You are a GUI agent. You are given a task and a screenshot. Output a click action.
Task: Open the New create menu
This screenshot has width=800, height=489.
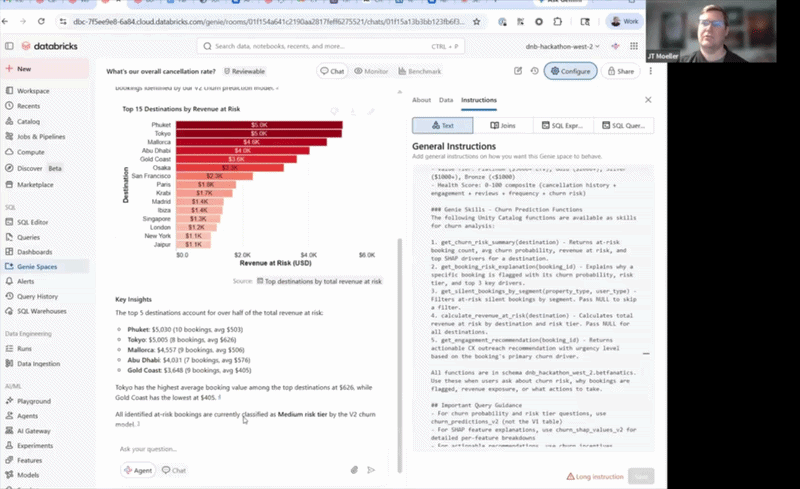(18, 69)
